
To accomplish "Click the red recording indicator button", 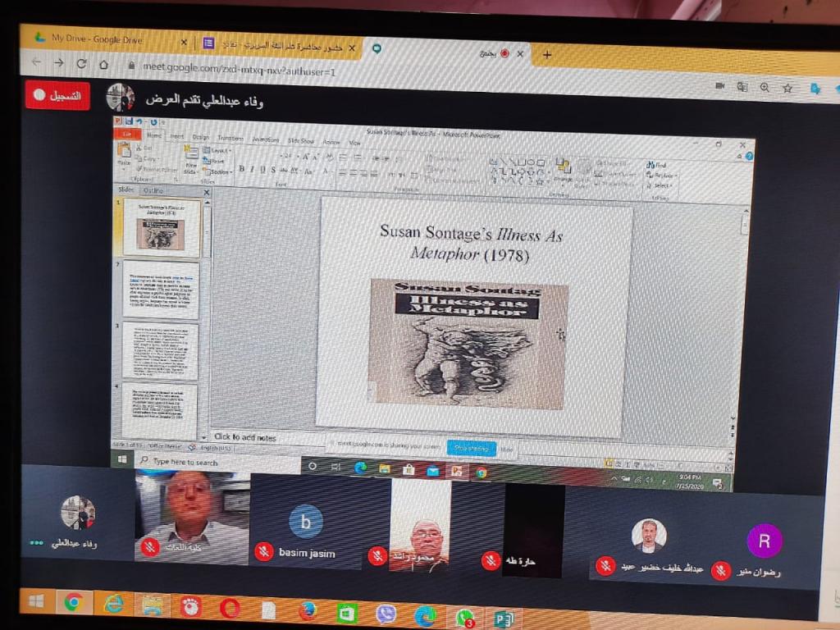I will (x=57, y=95).
